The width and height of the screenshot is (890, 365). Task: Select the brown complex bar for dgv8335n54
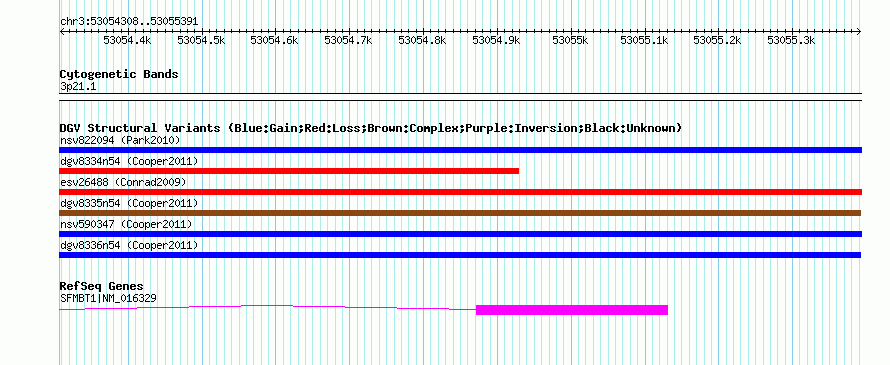click(460, 213)
